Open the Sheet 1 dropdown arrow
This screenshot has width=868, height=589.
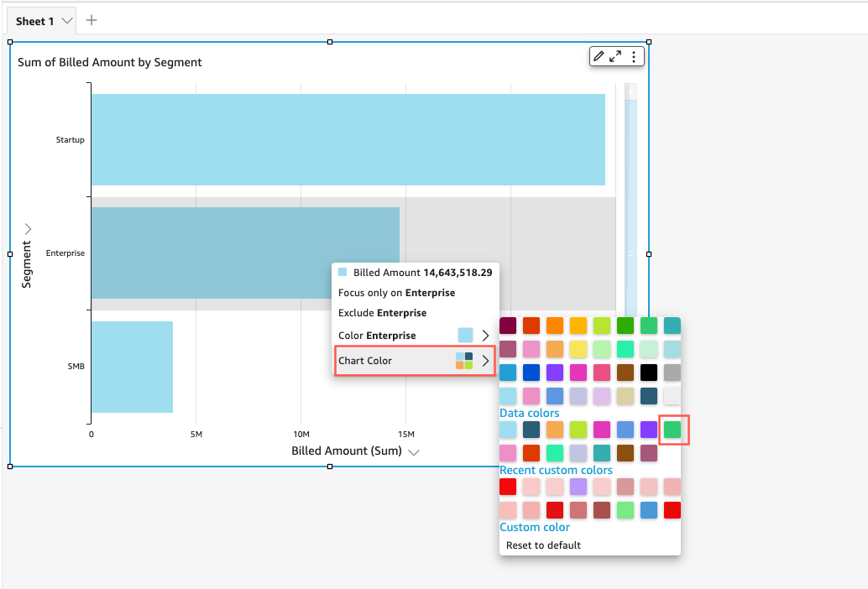point(67,21)
